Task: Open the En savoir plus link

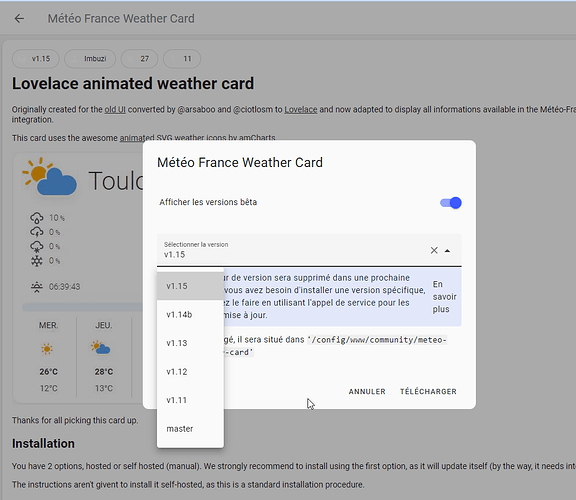Action: pos(444,297)
